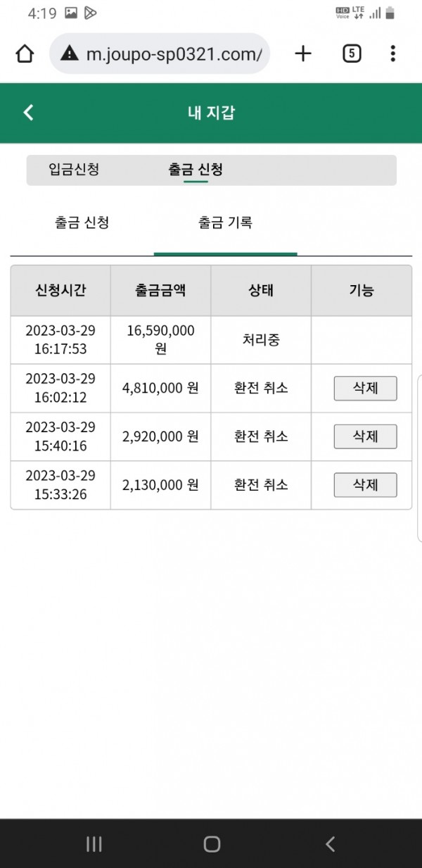This screenshot has height=868, width=422.
Task: Open the tab switcher showing 5 tabs
Action: pyautogui.click(x=352, y=54)
